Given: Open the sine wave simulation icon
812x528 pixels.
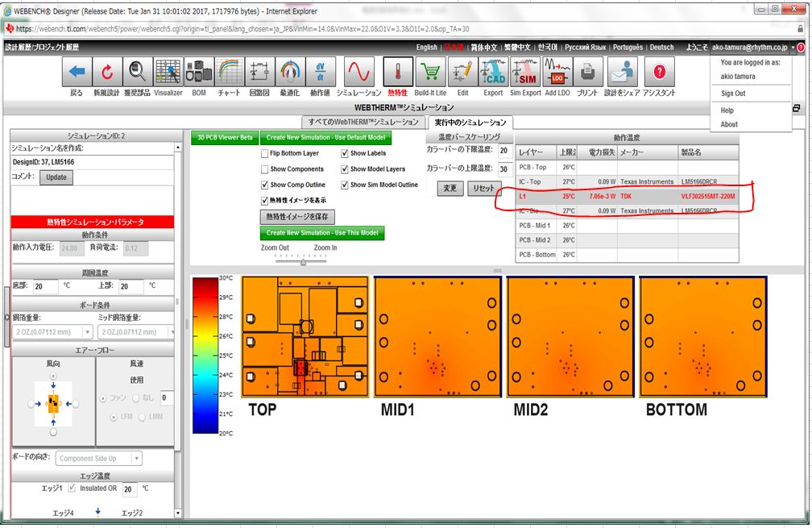Looking at the screenshot, I should pos(358,72).
